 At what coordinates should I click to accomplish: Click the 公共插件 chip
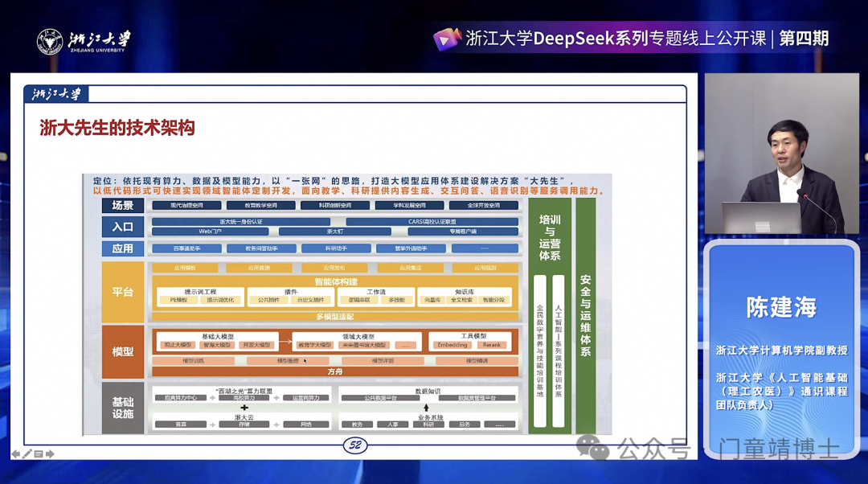point(268,300)
